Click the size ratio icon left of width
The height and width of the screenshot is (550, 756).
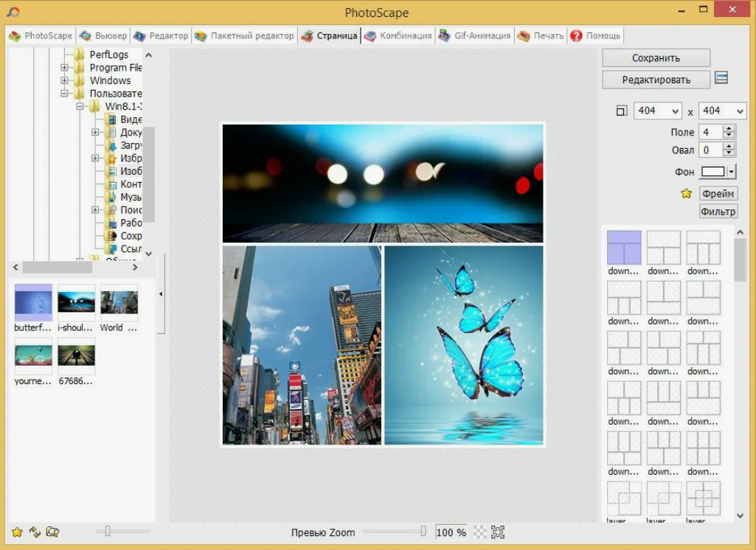coord(622,111)
